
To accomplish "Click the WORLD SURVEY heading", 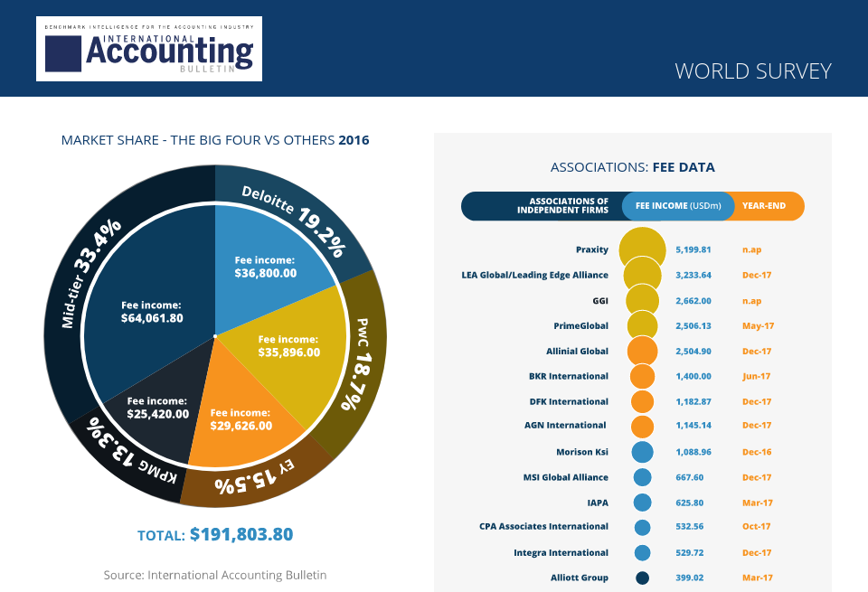I will tap(752, 71).
